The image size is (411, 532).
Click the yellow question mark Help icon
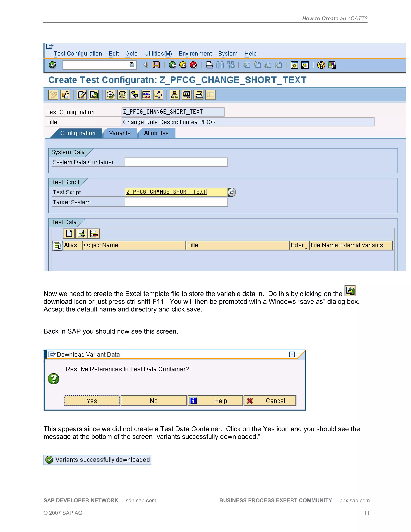(x=321, y=65)
